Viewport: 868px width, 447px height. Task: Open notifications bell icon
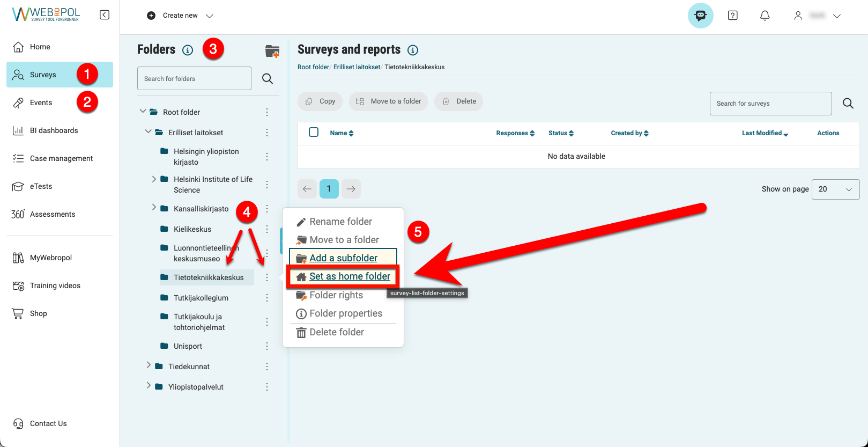coord(765,16)
